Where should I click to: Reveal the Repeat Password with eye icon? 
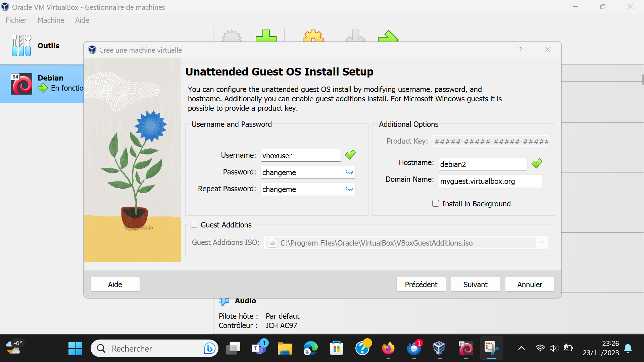350,189
